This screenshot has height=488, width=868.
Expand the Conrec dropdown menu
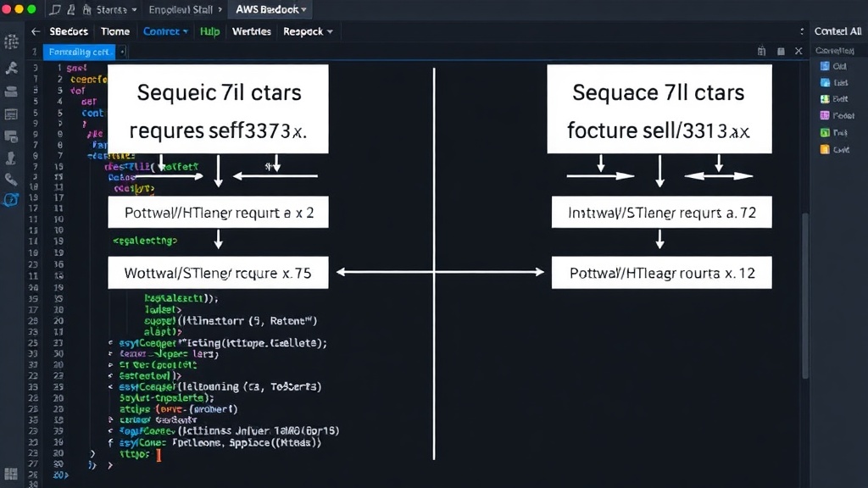point(165,31)
